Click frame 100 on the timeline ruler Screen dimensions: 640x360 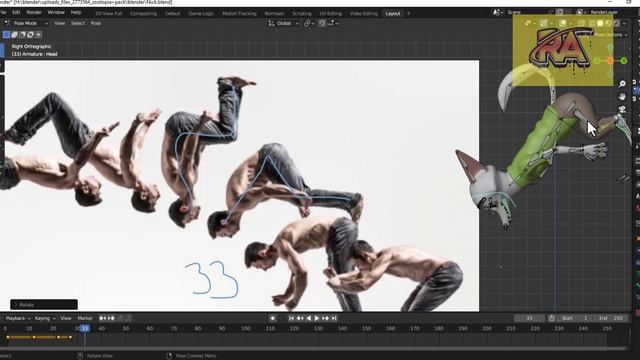pos(246,329)
